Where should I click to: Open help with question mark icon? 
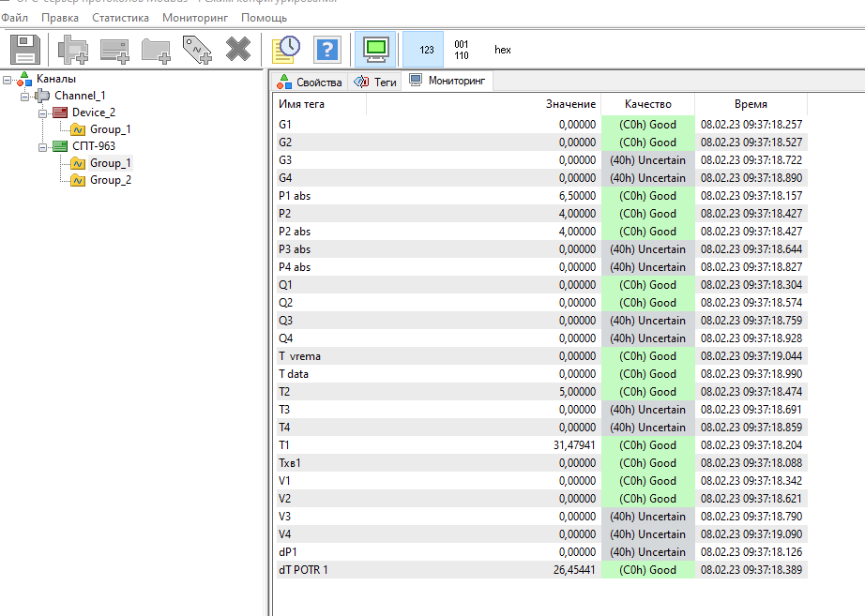326,49
